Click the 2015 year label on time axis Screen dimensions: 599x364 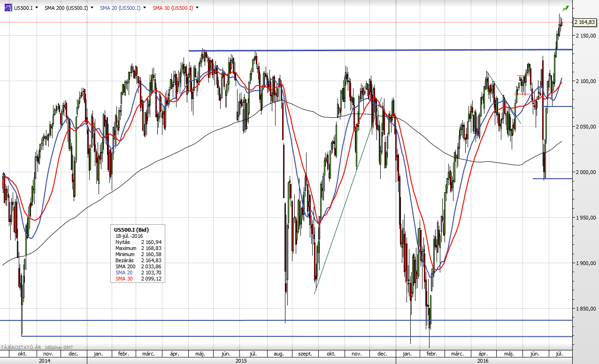coord(241,361)
